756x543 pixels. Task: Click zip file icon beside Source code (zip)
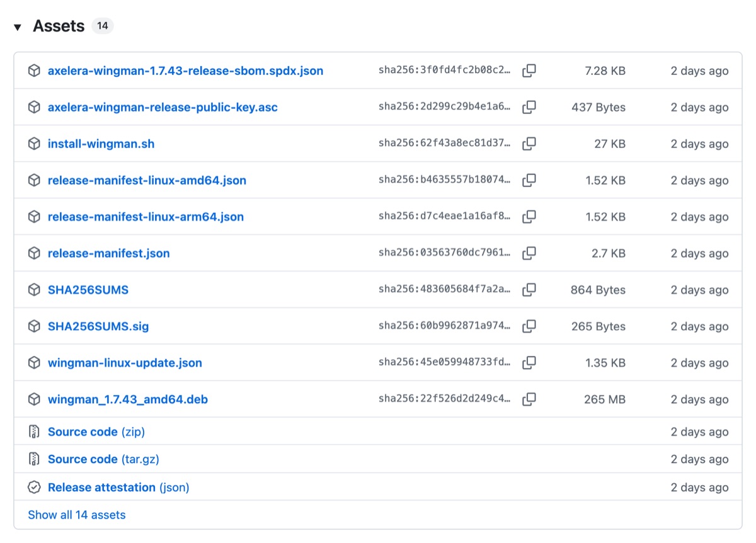click(x=34, y=432)
